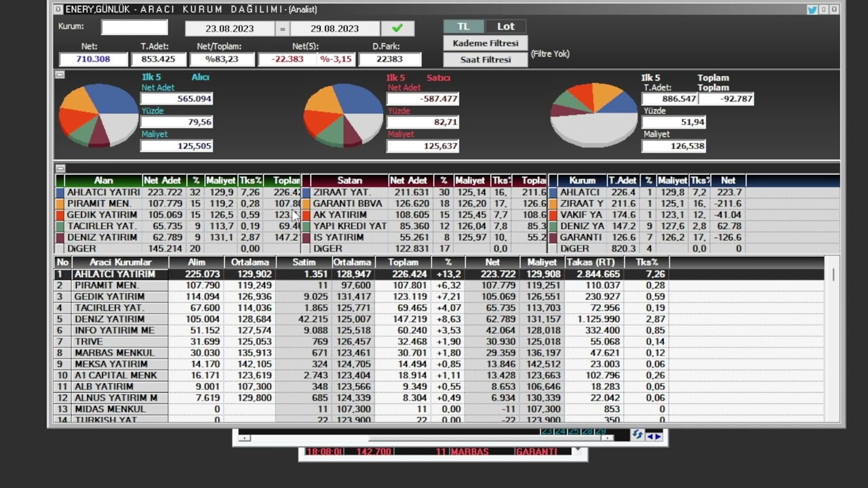Click the equals button between dates
Viewport: 868px width, 488px height.
pyautogui.click(x=282, y=28)
